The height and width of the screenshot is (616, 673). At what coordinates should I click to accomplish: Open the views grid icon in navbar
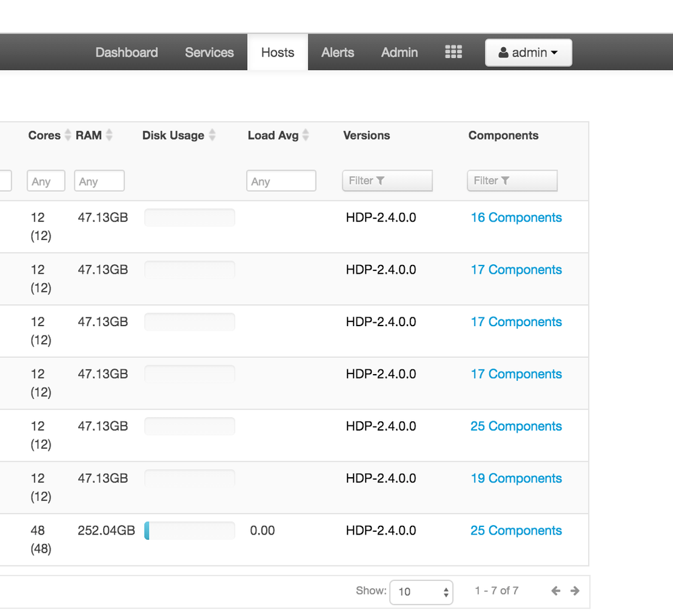tap(453, 53)
